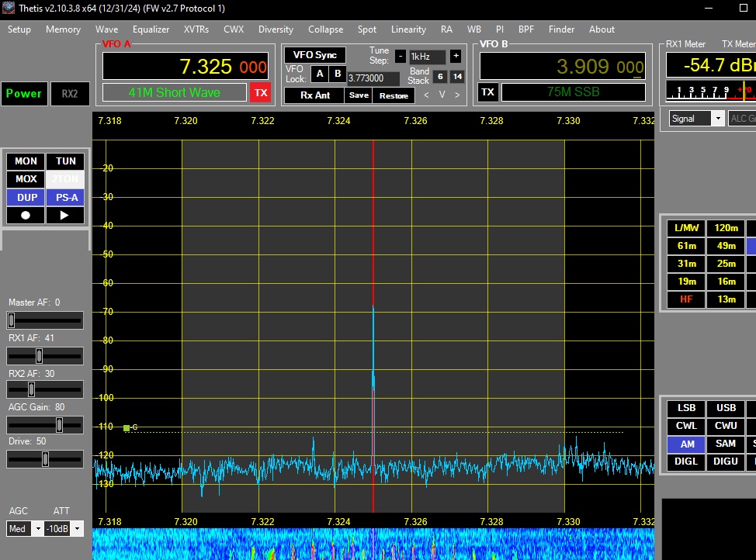Toggle the TUN tune button
Image resolution: width=756 pixels, height=560 pixels.
(x=65, y=161)
